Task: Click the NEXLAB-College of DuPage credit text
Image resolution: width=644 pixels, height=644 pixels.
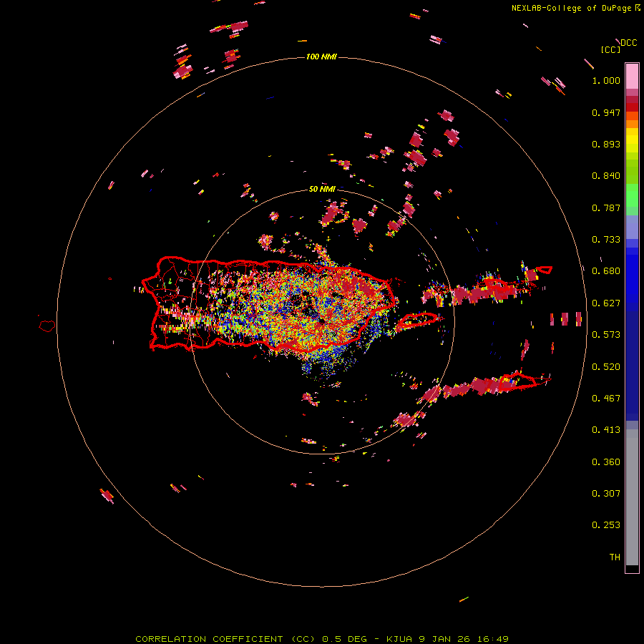Action: (572, 8)
